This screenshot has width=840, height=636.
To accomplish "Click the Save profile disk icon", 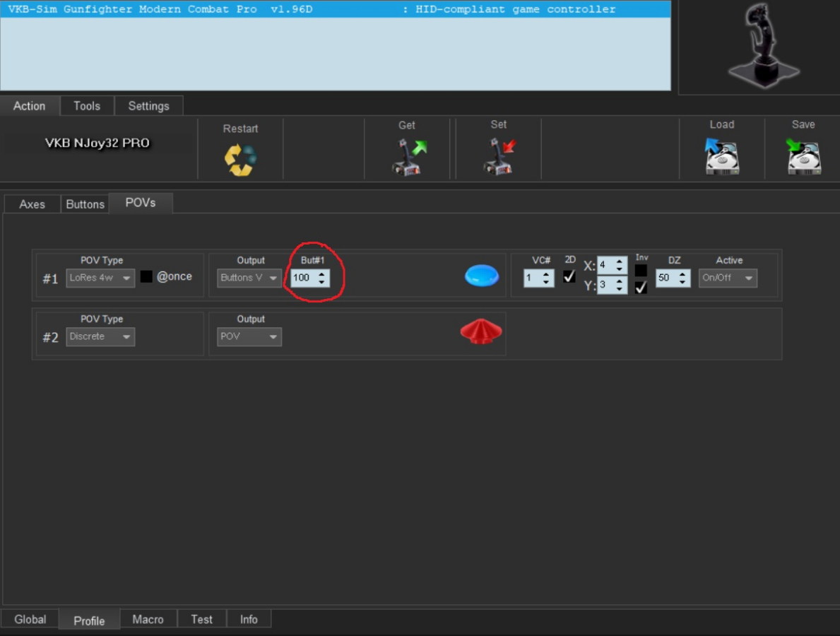I will click(803, 156).
